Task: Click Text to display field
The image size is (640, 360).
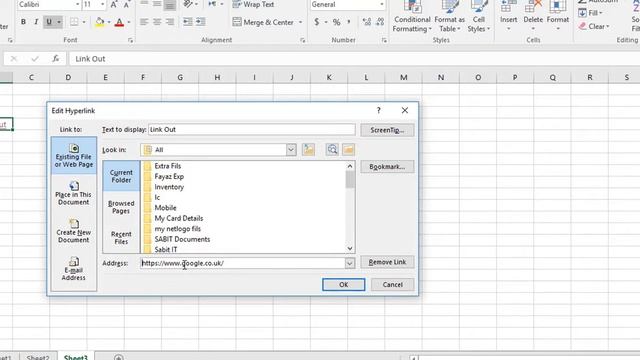Action: pyautogui.click(x=252, y=129)
